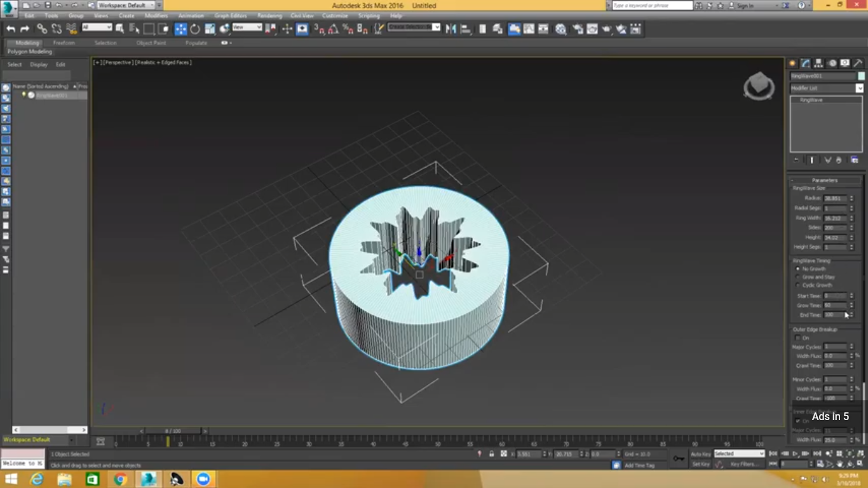
Task: Open the selection filter All dropdown
Action: 97,27
